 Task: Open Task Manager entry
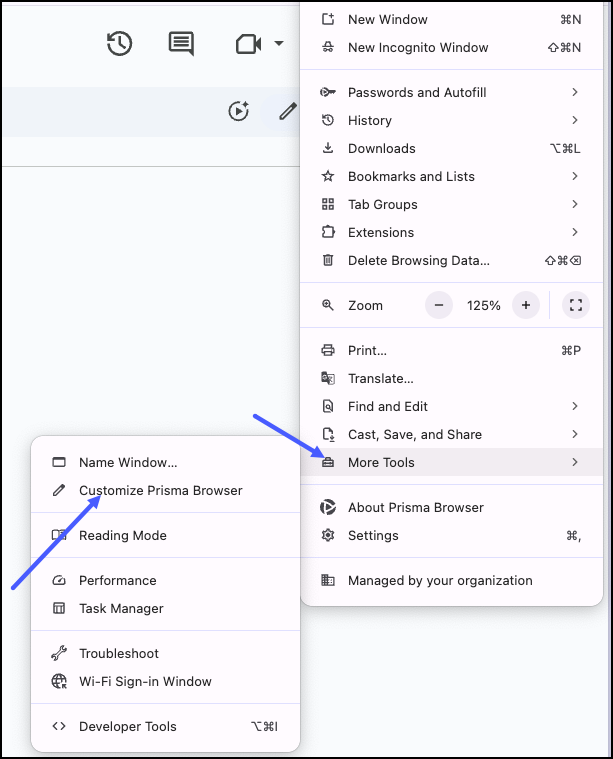point(121,608)
